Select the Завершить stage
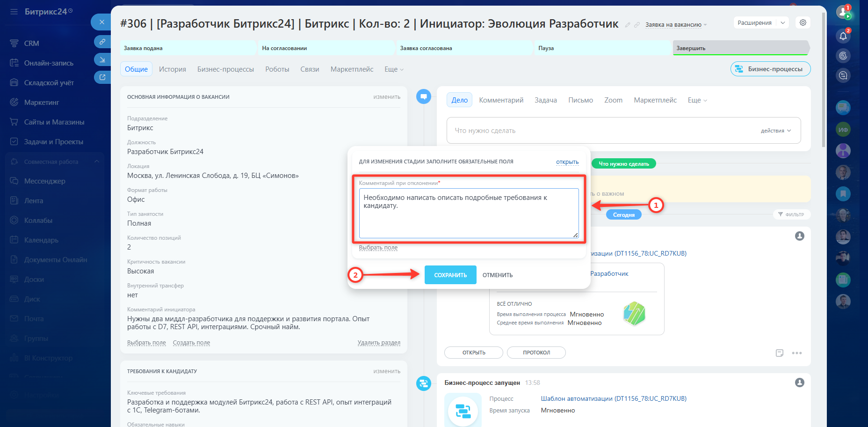The image size is (868, 427). pos(741,48)
